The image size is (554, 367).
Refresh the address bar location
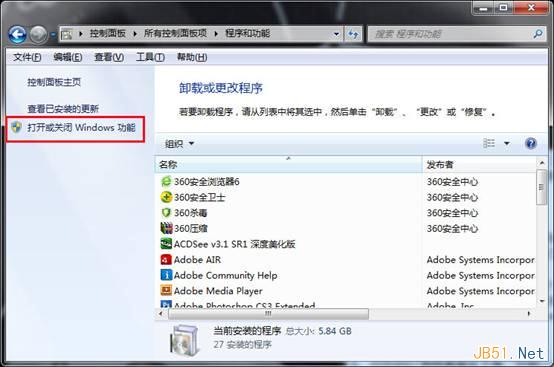[353, 34]
